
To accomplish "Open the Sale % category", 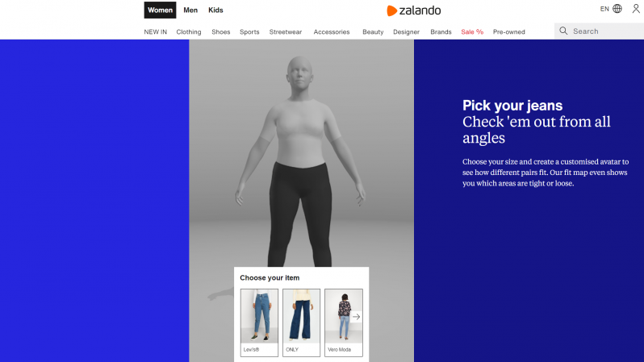I will point(472,32).
